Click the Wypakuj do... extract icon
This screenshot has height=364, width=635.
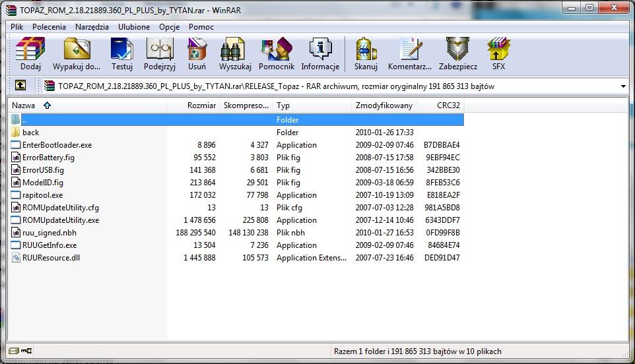click(x=77, y=49)
